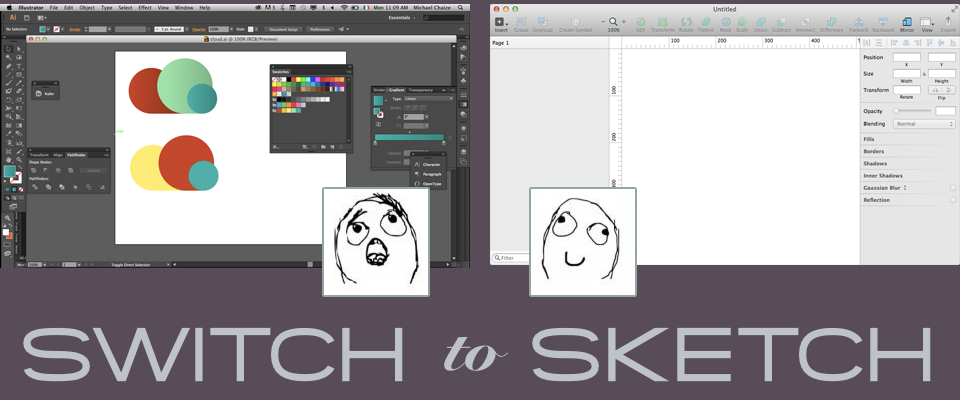Open the View dropdown in Sketch toolbar
The width and height of the screenshot is (960, 400).
tap(927, 21)
